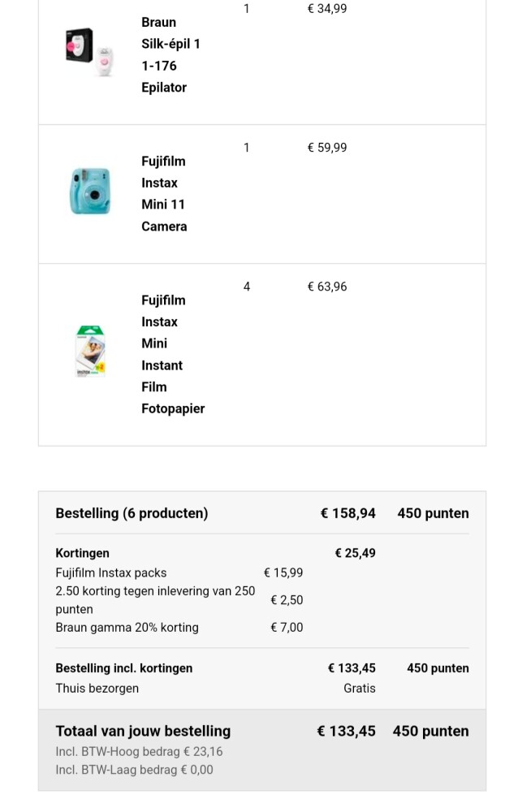Click the Instax Mini film pack image
This screenshot has height=812, width=518.
point(91,351)
